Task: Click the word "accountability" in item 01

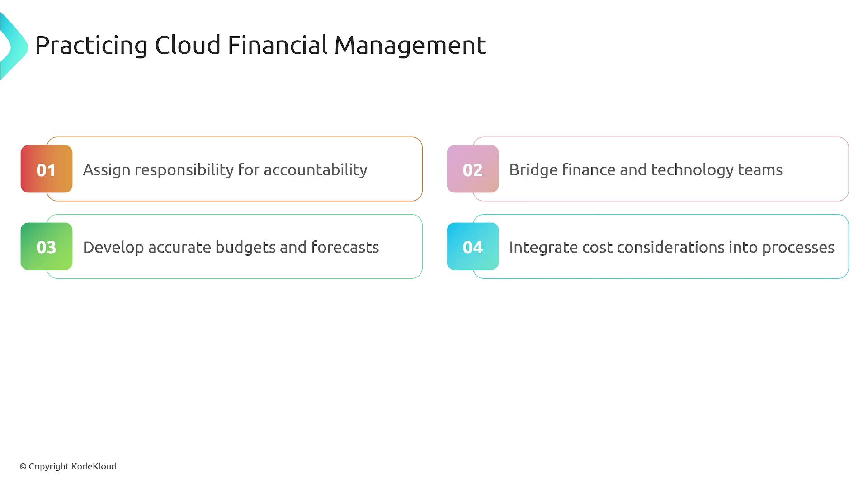Action: (315, 170)
